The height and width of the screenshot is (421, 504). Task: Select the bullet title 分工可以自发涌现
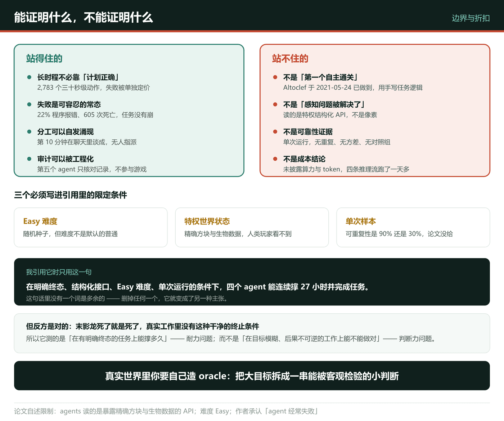point(66,132)
